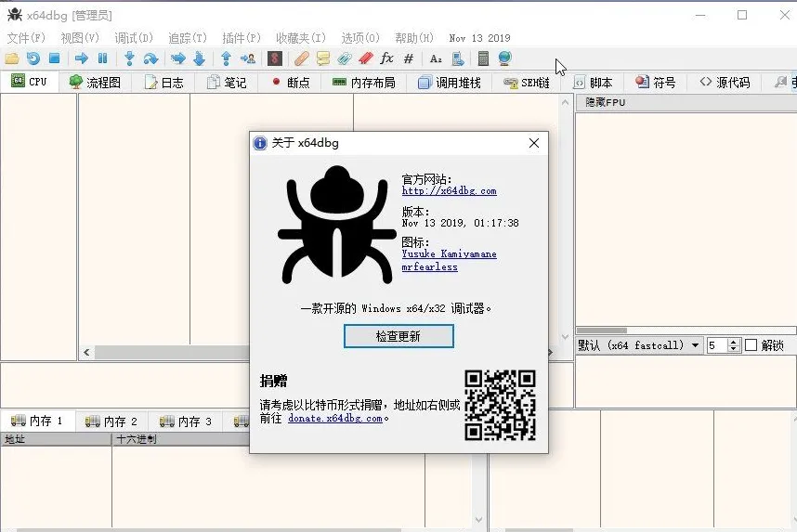Viewport: 797px width, 532px height.
Task: Click the bitcoin donation QR code
Action: [x=500, y=405]
